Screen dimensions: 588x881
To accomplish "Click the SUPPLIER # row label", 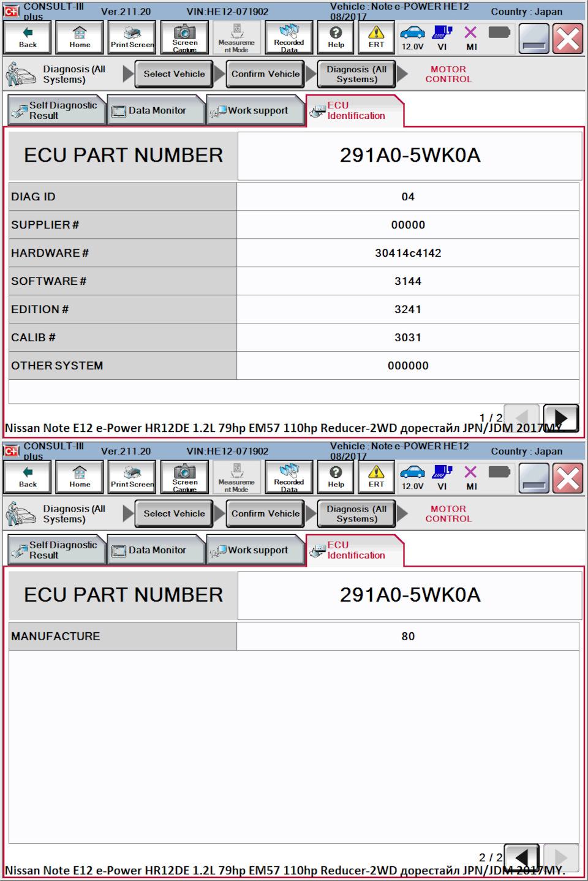I will click(45, 225).
